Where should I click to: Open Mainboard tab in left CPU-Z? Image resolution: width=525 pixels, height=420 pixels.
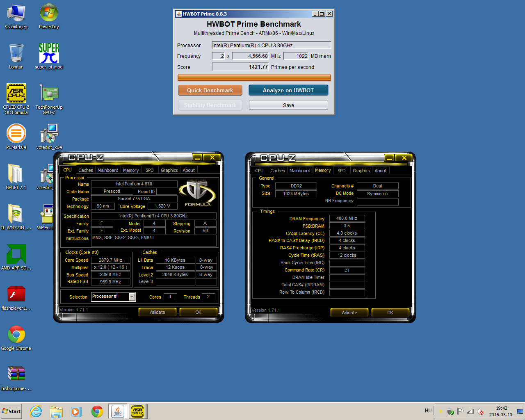[108, 170]
